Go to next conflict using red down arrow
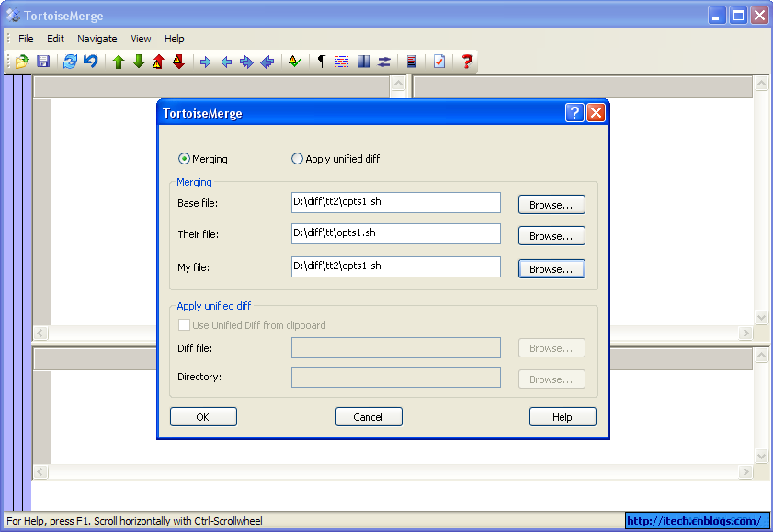The image size is (773, 532). 178,61
